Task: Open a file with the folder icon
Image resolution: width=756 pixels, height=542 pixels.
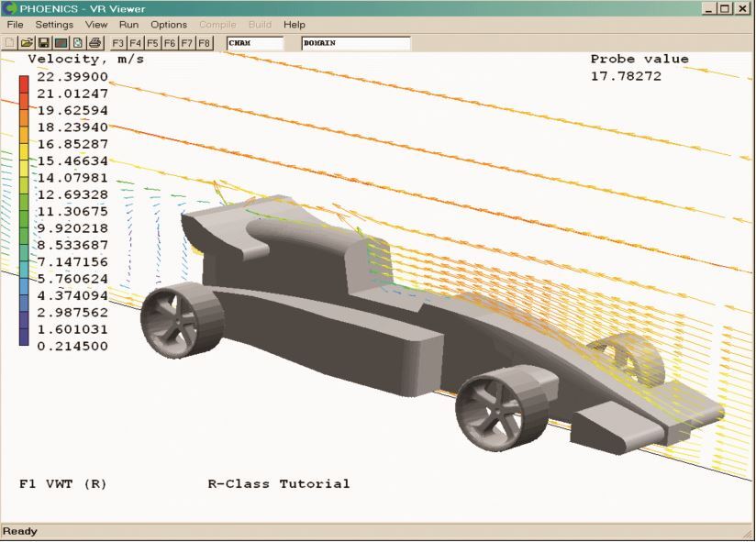Action: [x=27, y=43]
